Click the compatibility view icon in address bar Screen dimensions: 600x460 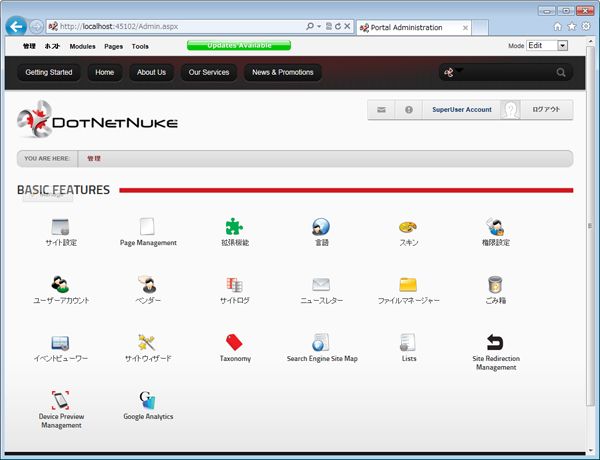(329, 26)
